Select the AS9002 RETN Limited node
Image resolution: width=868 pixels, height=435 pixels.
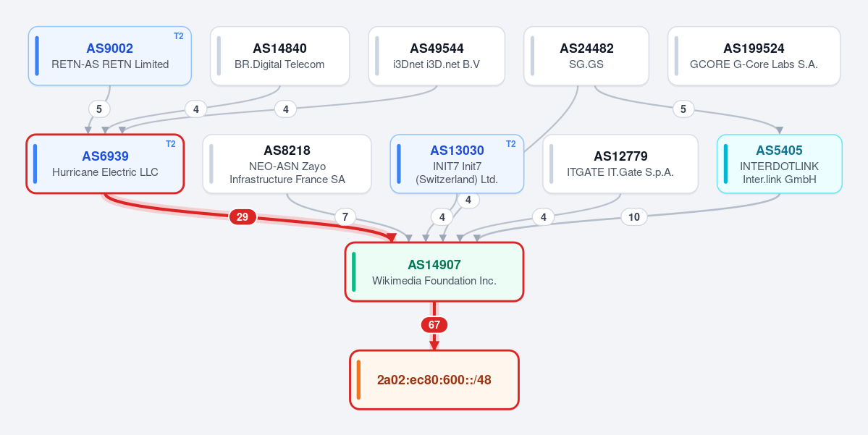109,56
